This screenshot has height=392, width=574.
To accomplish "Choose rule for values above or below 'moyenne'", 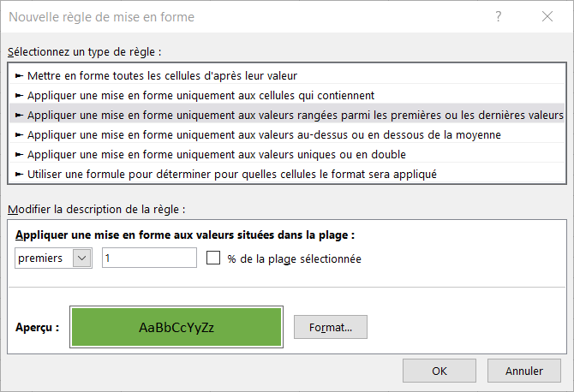I will [287, 135].
